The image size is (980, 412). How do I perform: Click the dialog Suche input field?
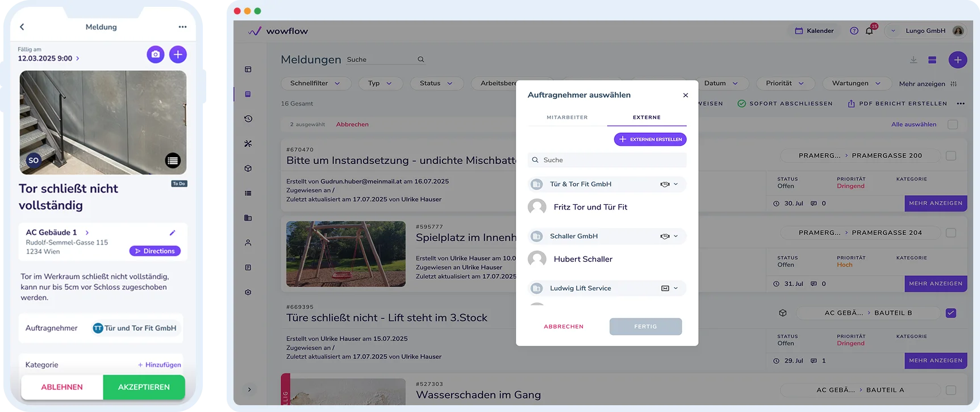pos(607,160)
